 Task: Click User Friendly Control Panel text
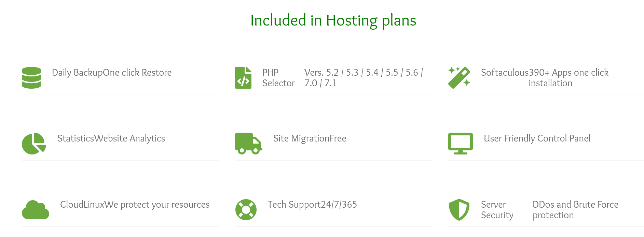pyautogui.click(x=537, y=138)
